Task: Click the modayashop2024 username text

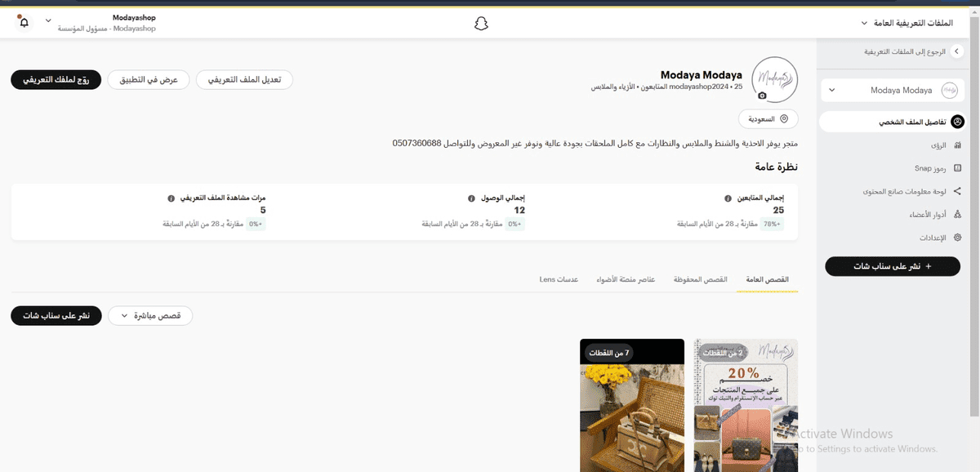Action: [702, 87]
